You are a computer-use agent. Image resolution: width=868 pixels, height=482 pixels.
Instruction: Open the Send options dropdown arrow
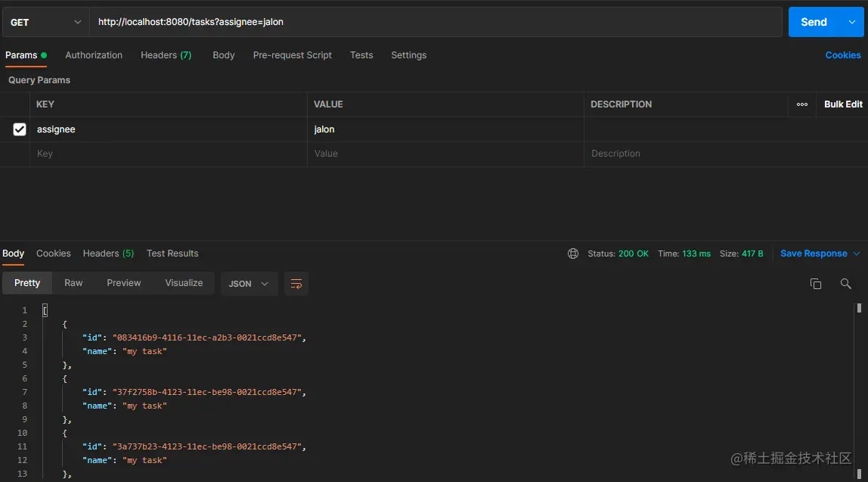(852, 22)
